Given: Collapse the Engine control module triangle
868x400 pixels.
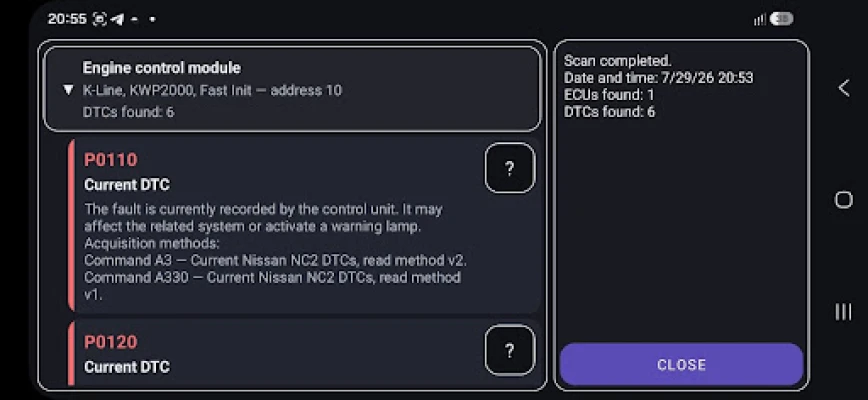Looking at the screenshot, I should coord(68,90).
